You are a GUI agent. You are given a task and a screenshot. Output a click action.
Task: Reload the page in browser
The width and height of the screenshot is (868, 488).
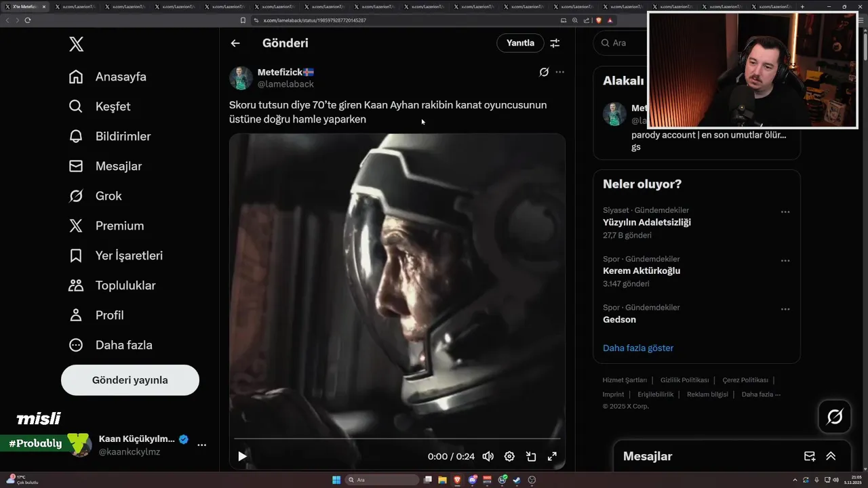coord(27,20)
